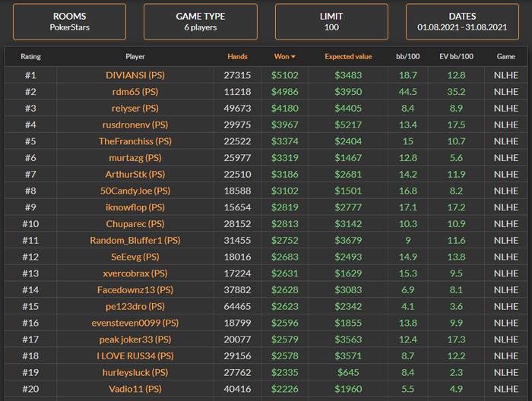Viewport: 532px width, 401px height.
Task: Sort by bb/100 column header
Action: point(407,56)
